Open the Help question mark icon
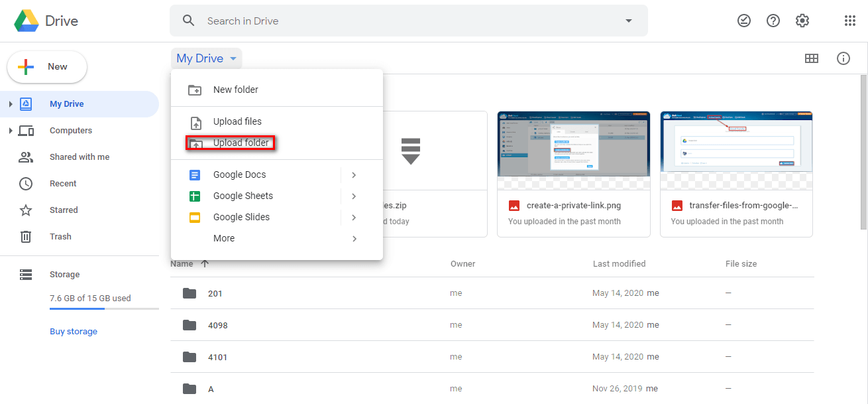Image resolution: width=868 pixels, height=404 pixels. [773, 21]
